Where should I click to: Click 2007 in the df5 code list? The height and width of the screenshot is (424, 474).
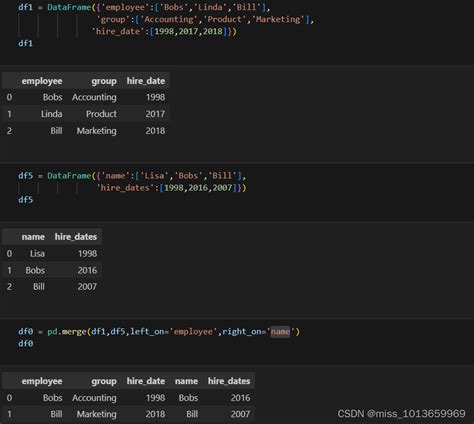pos(222,188)
